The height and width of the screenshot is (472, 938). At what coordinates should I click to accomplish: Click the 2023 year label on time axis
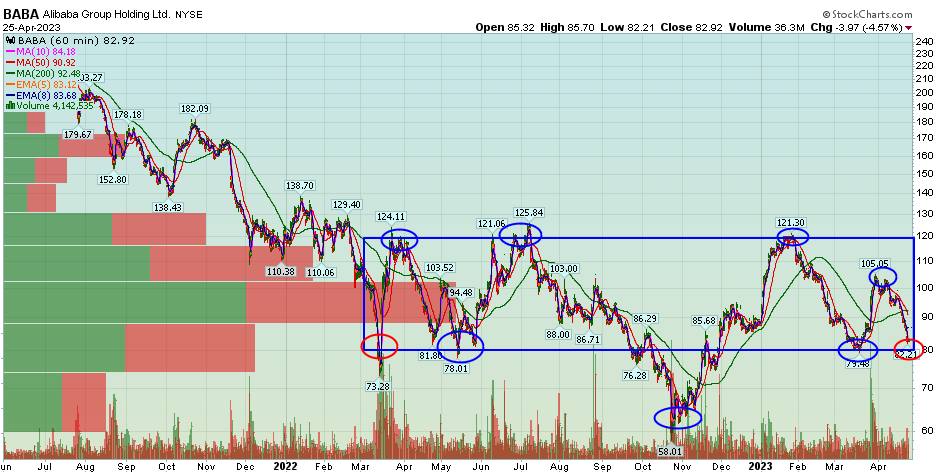click(761, 465)
